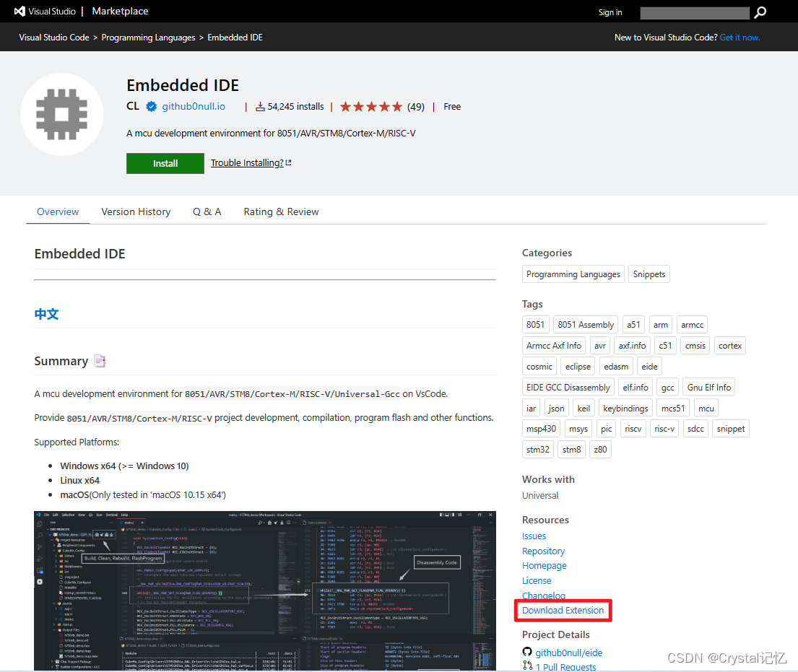Click the Gnu Elf Info tag
This screenshot has width=798, height=672.
709,387
